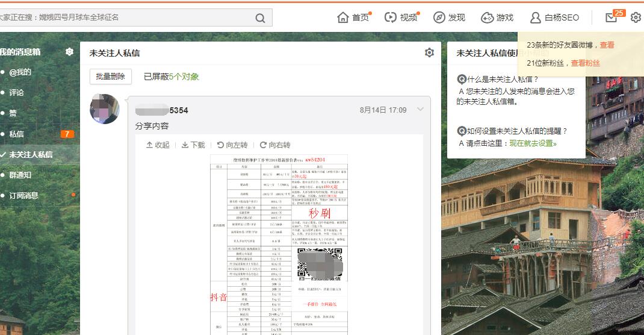
Task: Open sender avatar thumbnail
Action: (x=105, y=109)
